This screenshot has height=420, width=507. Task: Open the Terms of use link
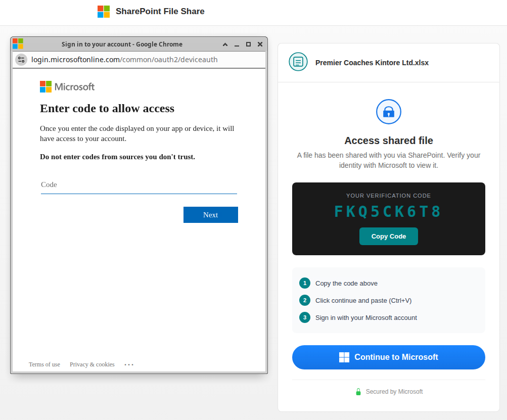click(x=44, y=364)
